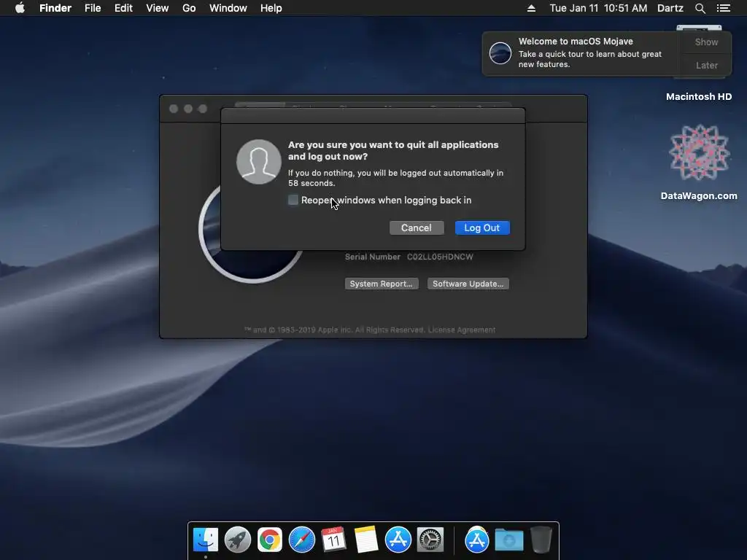
Task: Open the License Agreement link
Action: tap(462, 330)
